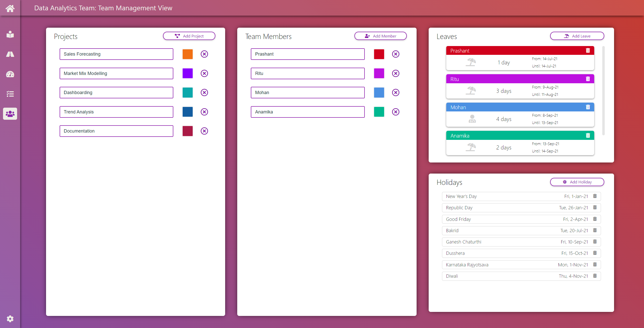Open the Dashboard speedometer view
The width and height of the screenshot is (644, 328).
coord(10,74)
